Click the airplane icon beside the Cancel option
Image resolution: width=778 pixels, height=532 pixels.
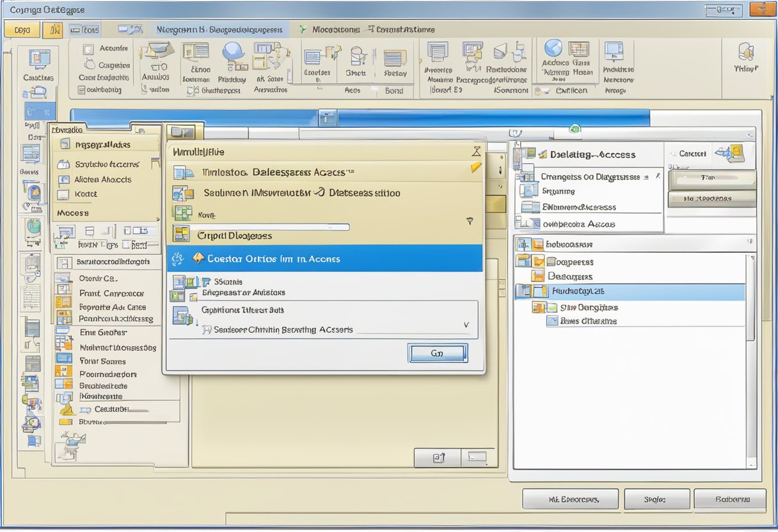pyautogui.click(x=722, y=153)
